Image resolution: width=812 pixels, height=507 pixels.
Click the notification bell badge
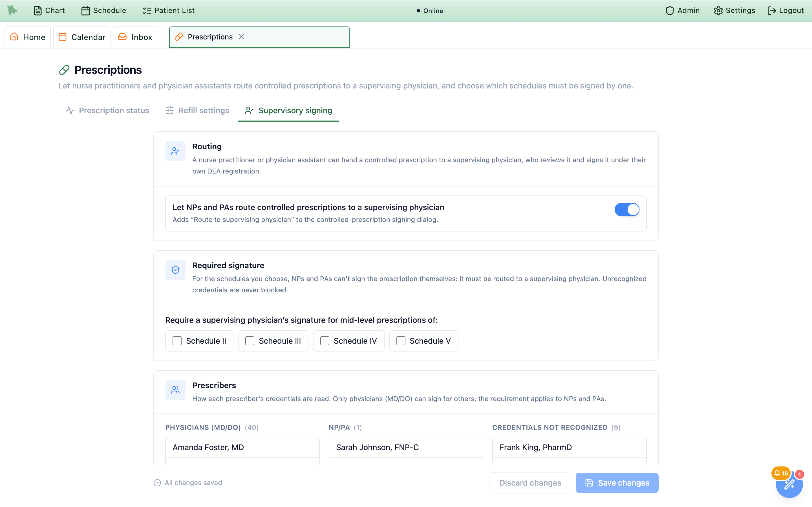[x=781, y=473]
